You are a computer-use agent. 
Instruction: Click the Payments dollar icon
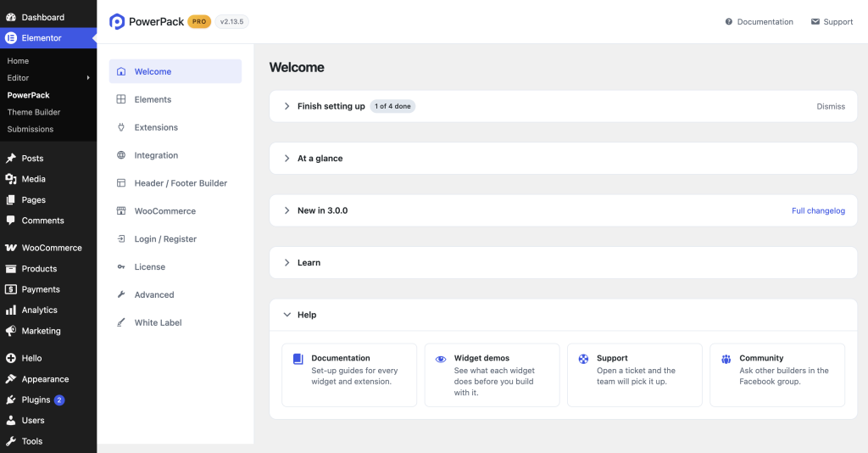(10, 289)
